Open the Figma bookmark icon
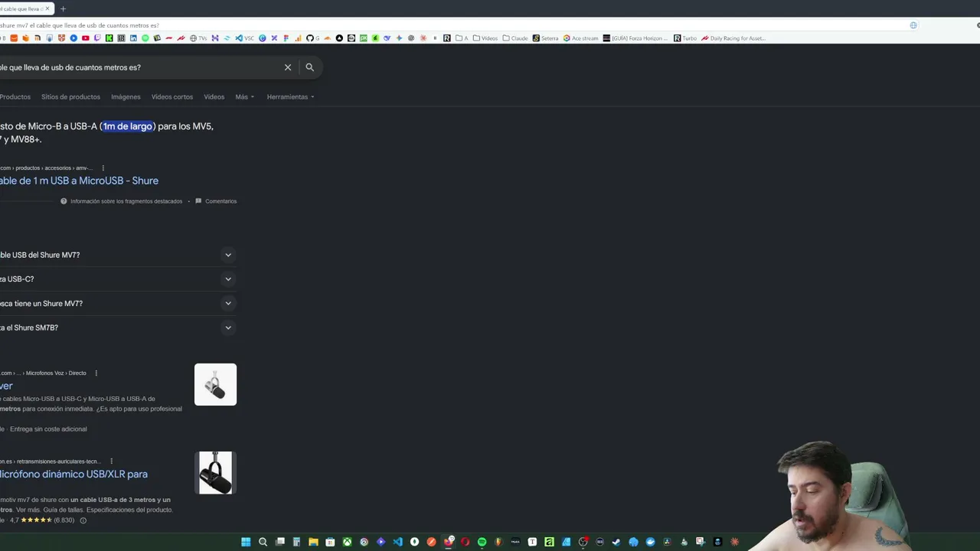980x551 pixels. point(286,38)
